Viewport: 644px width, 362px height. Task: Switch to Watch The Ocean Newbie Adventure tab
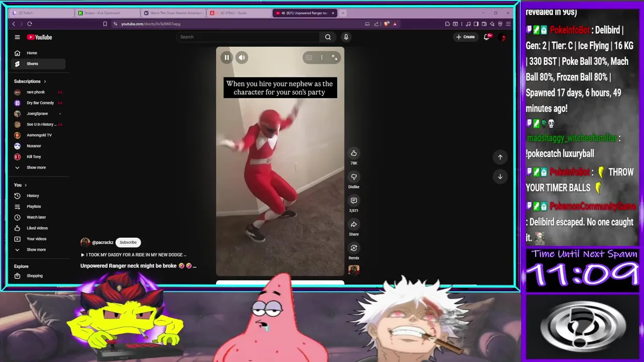[174, 13]
